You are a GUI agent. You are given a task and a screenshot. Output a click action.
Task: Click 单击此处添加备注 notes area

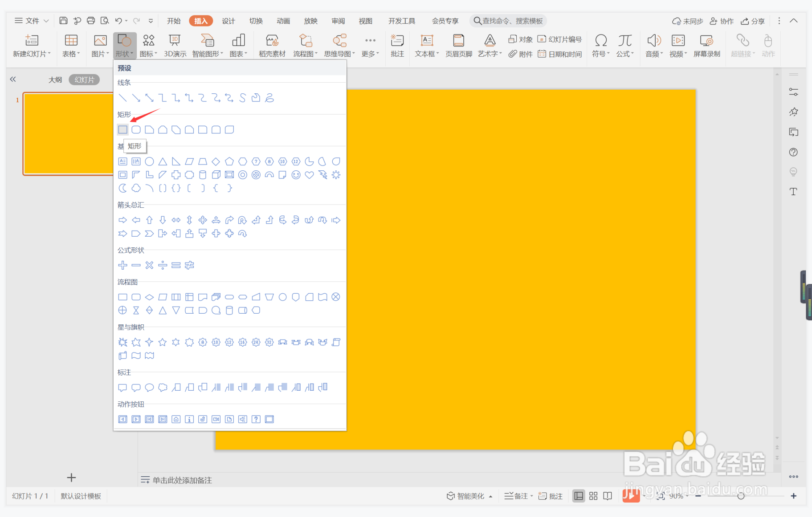[x=182, y=480]
